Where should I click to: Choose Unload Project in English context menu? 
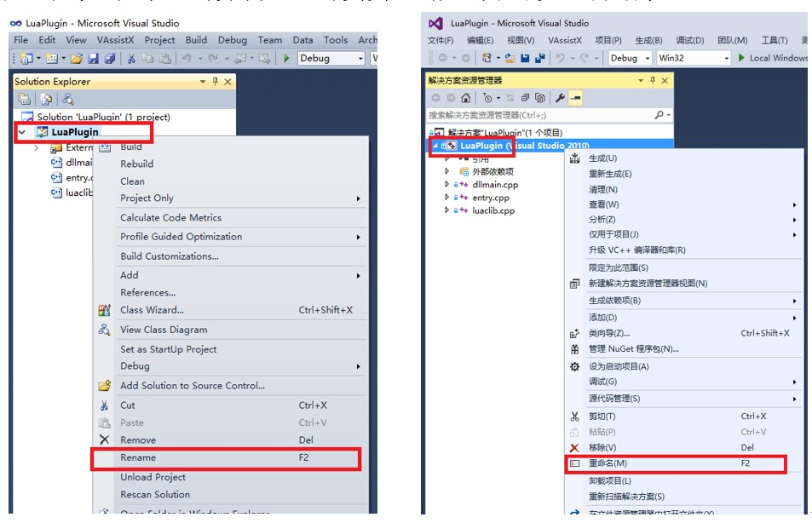[x=230, y=478]
